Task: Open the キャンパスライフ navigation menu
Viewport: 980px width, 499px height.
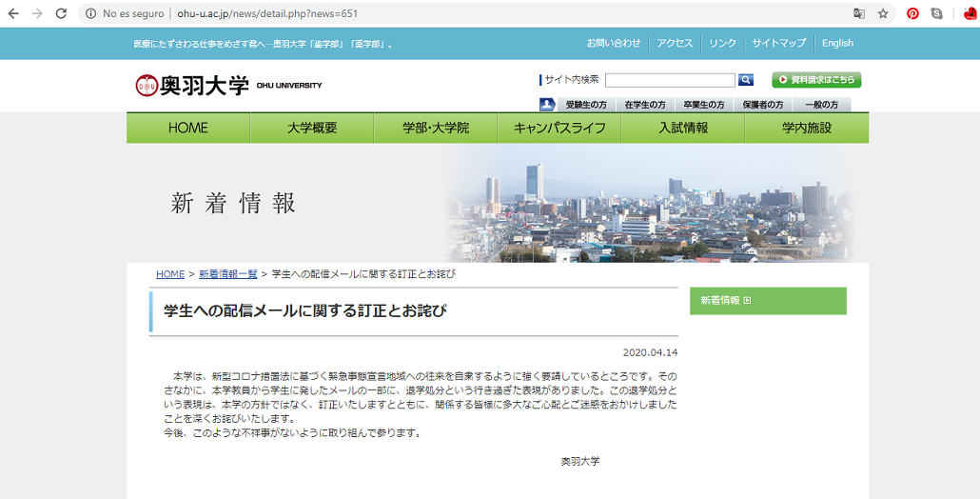Action: click(559, 128)
